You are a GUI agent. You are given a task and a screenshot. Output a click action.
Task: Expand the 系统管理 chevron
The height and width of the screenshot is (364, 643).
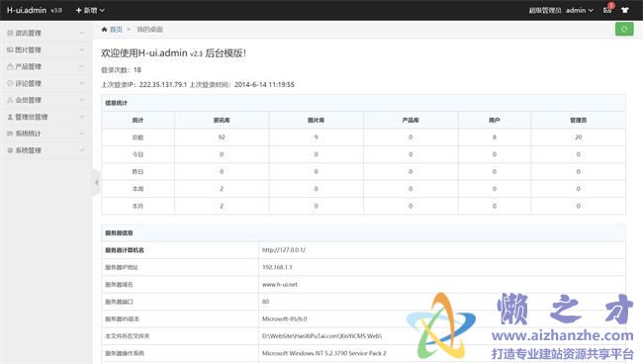click(81, 150)
